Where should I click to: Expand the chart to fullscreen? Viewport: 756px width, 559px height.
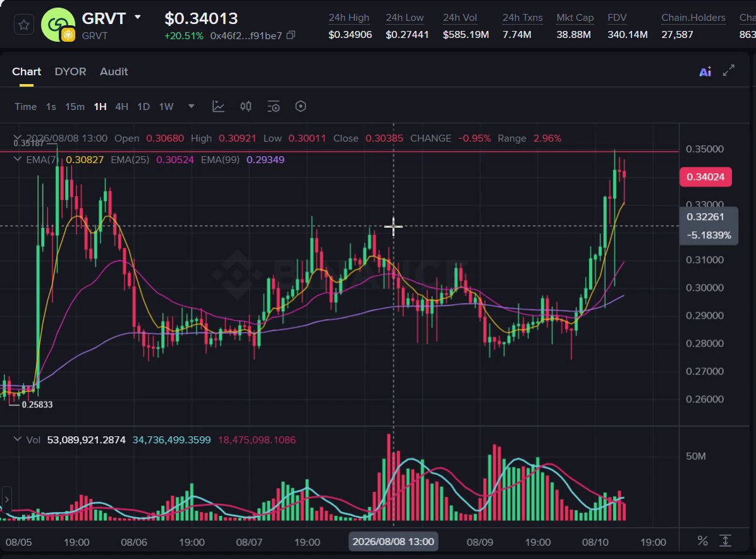point(729,70)
